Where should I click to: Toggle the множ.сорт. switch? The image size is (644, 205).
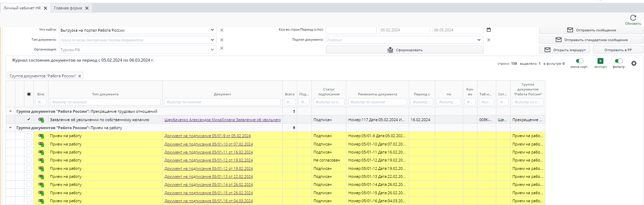pos(579,61)
